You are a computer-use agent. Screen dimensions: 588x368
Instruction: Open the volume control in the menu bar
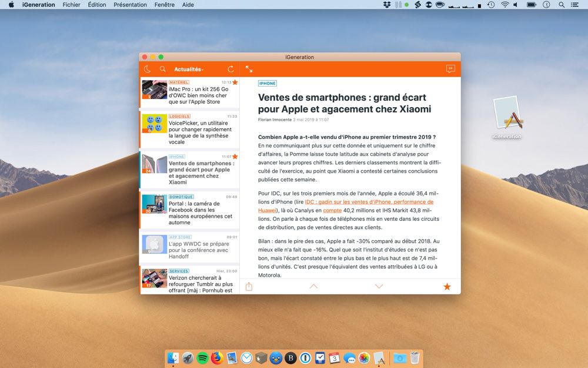click(516, 5)
